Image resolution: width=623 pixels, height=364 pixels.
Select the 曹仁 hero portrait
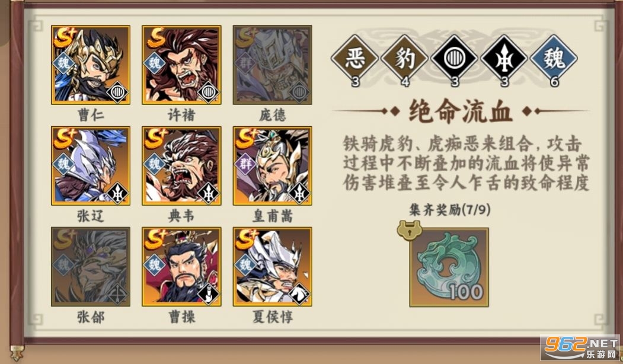(x=91, y=65)
